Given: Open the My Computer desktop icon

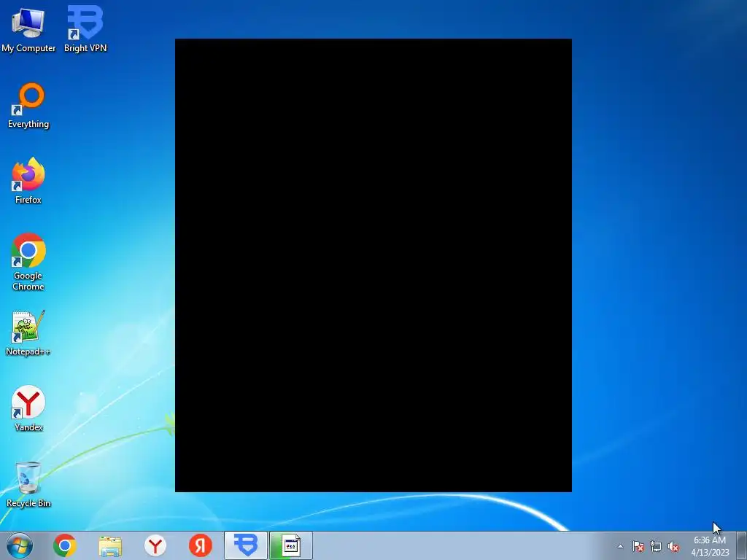Looking at the screenshot, I should pos(28,29).
